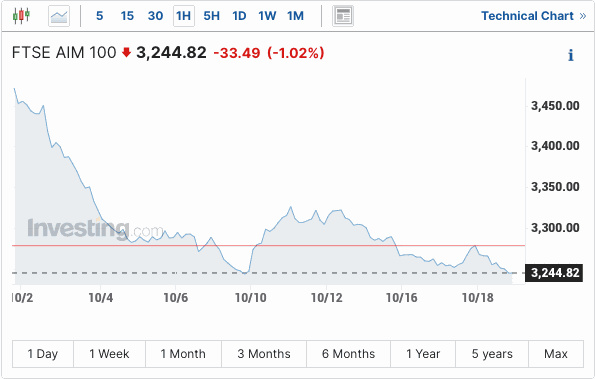595x379 pixels.
Task: Show the 6 Months range
Action: [348, 354]
